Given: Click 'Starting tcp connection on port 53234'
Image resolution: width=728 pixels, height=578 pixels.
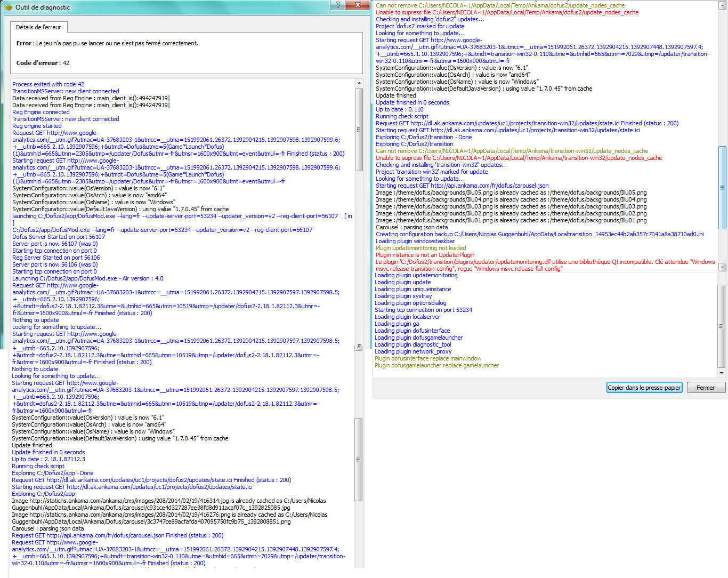Looking at the screenshot, I should (x=423, y=310).
